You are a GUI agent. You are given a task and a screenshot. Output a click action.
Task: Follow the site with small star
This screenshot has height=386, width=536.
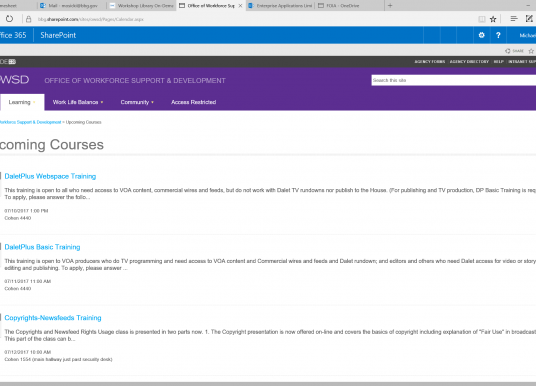click(531, 51)
